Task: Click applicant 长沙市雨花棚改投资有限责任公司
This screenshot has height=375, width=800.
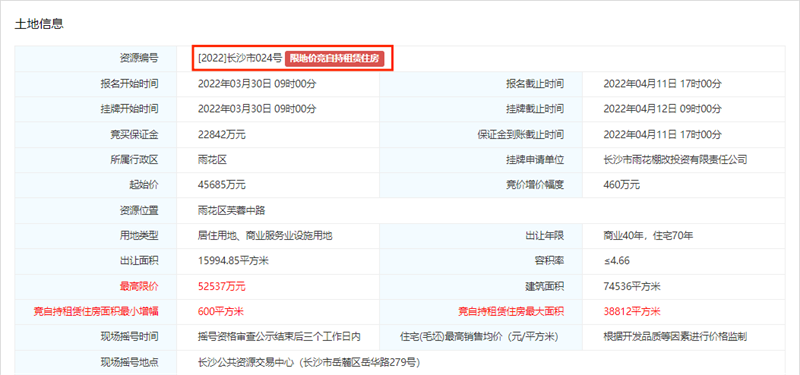Action: tap(675, 160)
